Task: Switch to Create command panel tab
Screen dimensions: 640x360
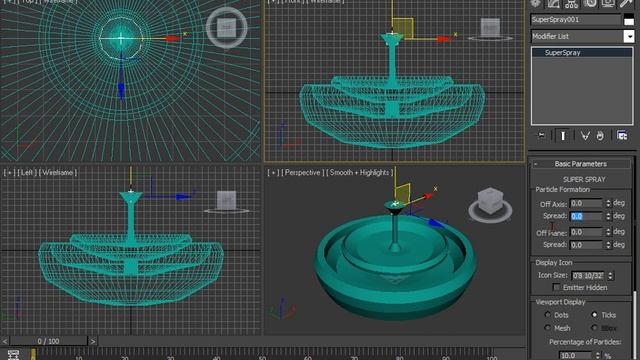Action: pos(535,4)
